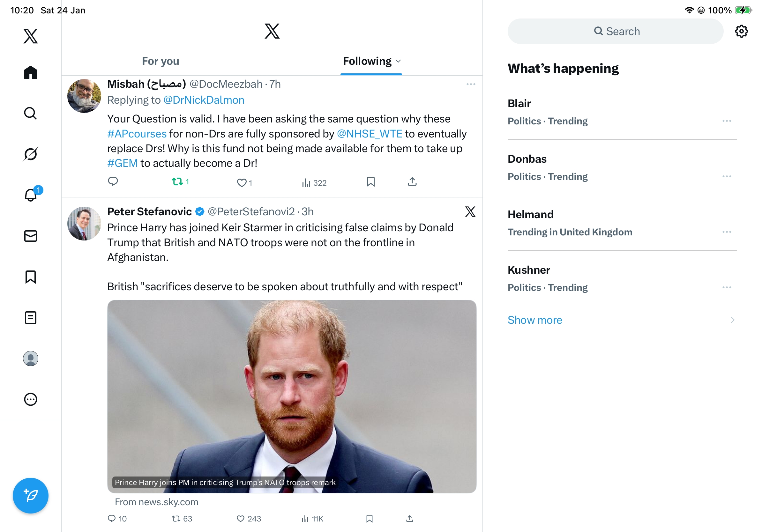
Task: Open Prince Harry Sky News article image
Action: point(291,396)
